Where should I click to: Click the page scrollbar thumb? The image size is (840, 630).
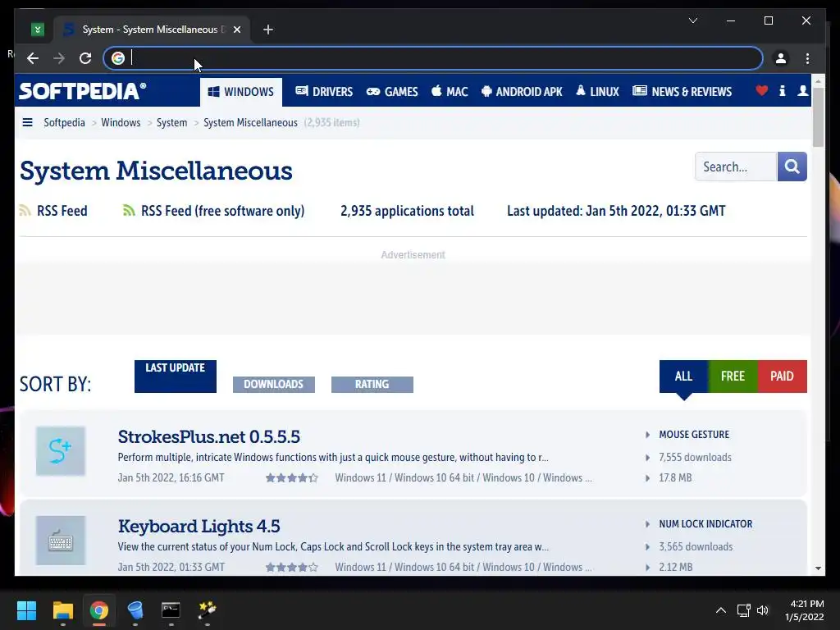pyautogui.click(x=818, y=116)
